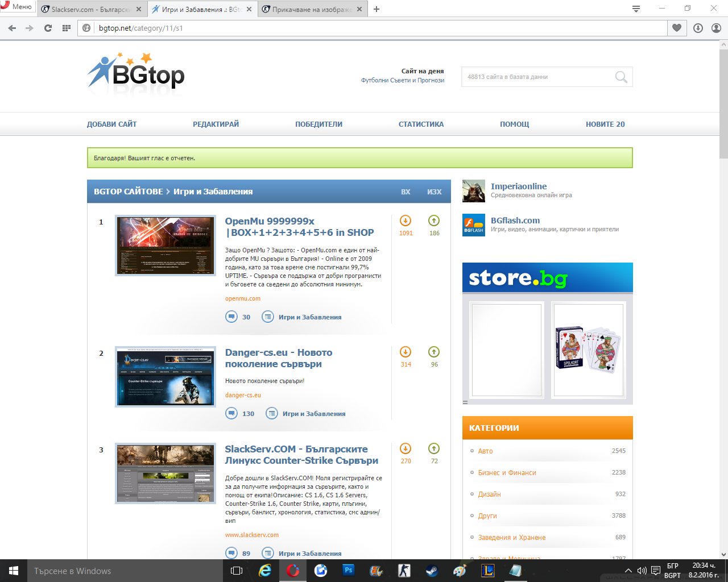Click BGflash logo icon
The width and height of the screenshot is (728, 582).
point(474,225)
